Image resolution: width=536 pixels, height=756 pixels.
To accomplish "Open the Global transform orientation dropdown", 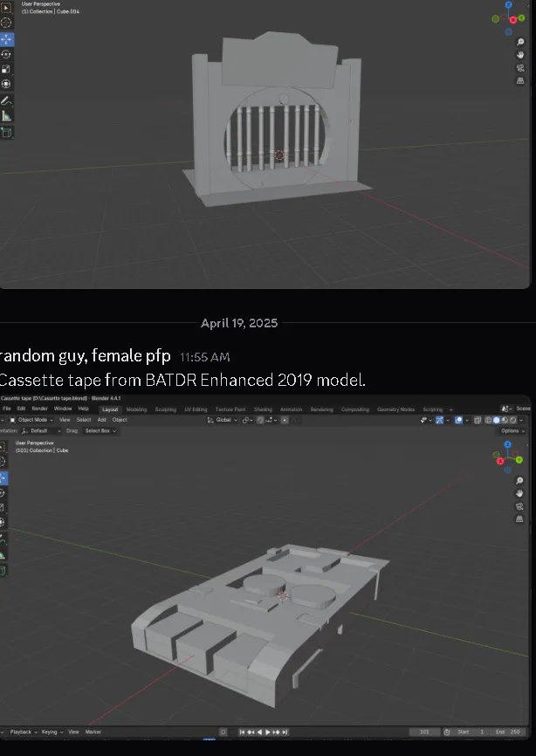I will (x=223, y=420).
